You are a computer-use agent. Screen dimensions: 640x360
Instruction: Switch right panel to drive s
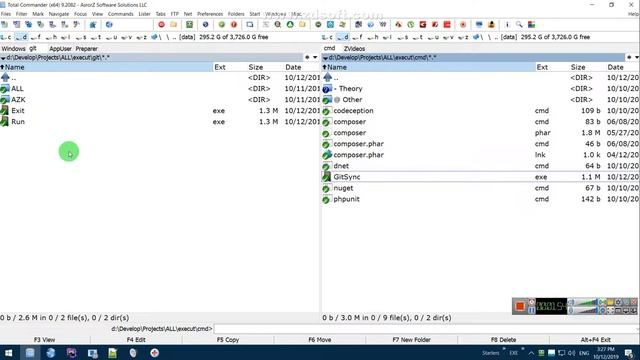pos(403,37)
